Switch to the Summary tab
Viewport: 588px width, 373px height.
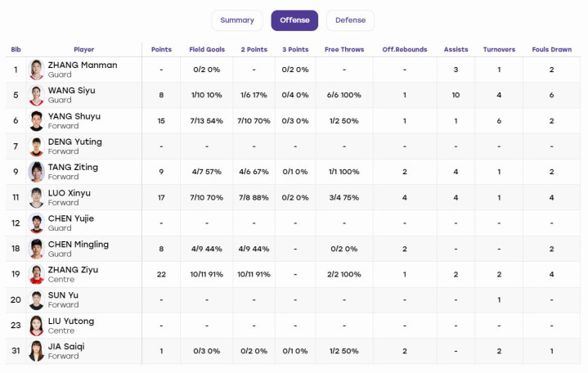click(237, 20)
